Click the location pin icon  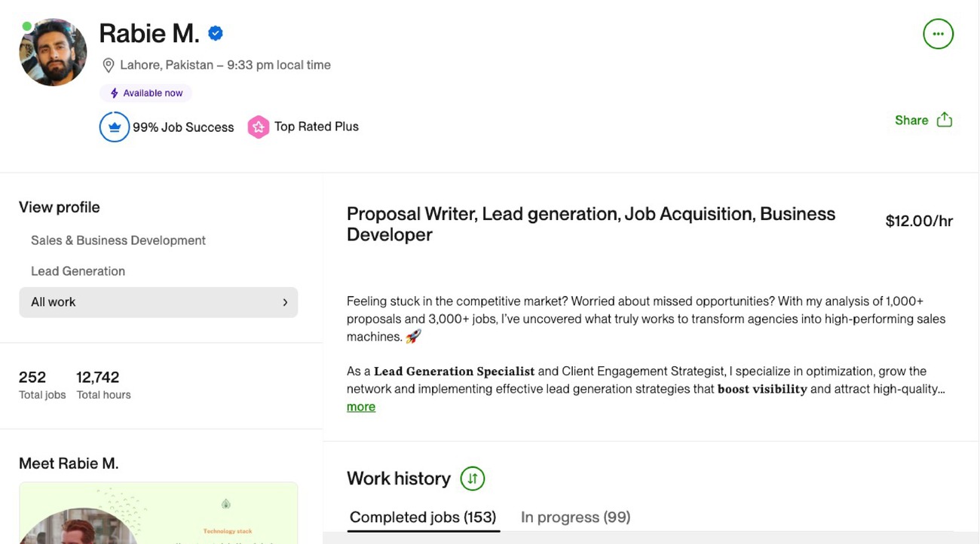(x=109, y=66)
